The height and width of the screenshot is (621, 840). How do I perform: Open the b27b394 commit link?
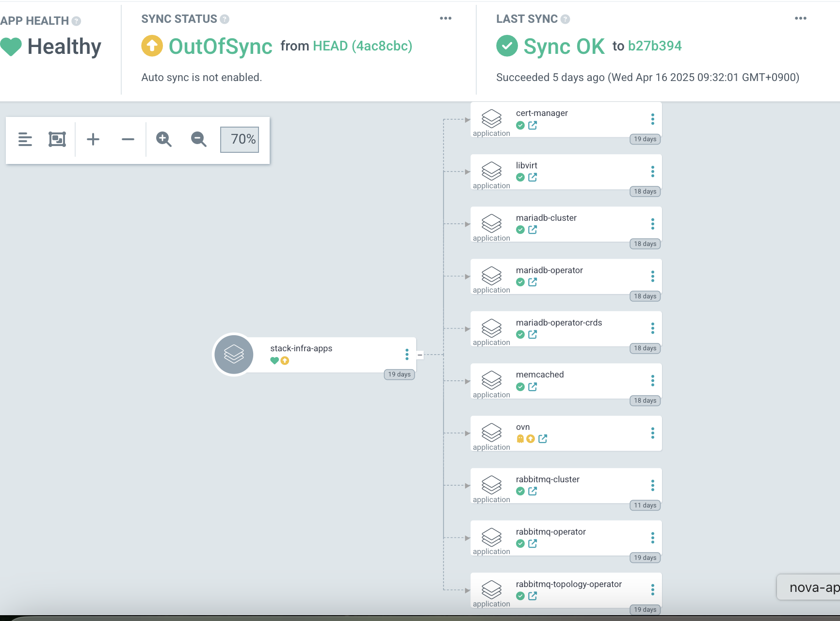click(654, 46)
